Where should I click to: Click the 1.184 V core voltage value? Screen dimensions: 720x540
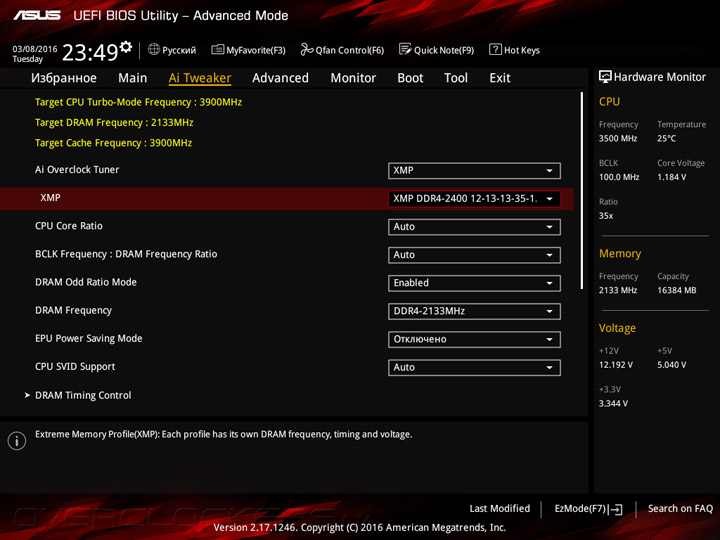point(671,177)
